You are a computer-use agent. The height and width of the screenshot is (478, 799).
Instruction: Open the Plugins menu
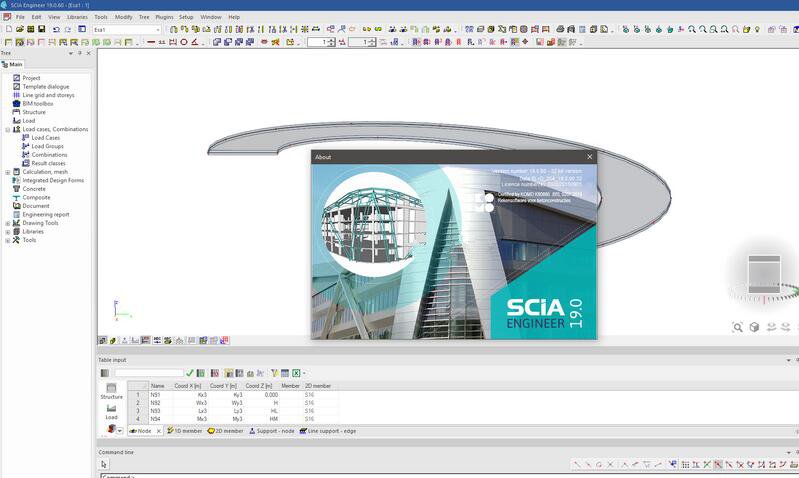tap(164, 17)
